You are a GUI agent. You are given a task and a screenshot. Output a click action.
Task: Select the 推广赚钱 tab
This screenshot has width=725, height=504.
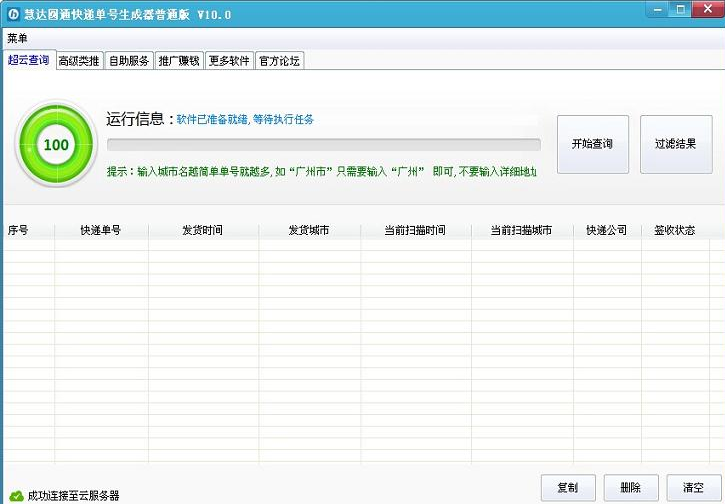pyautogui.click(x=179, y=61)
